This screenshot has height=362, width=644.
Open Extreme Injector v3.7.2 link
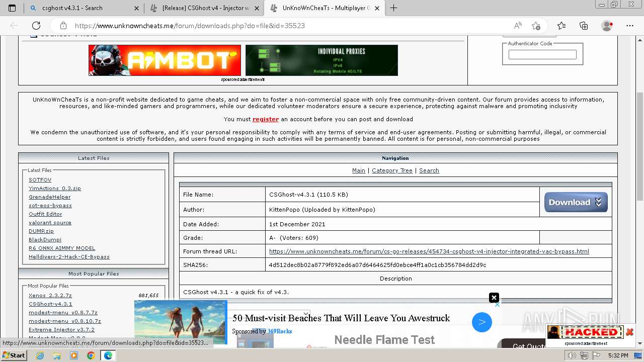point(61,329)
